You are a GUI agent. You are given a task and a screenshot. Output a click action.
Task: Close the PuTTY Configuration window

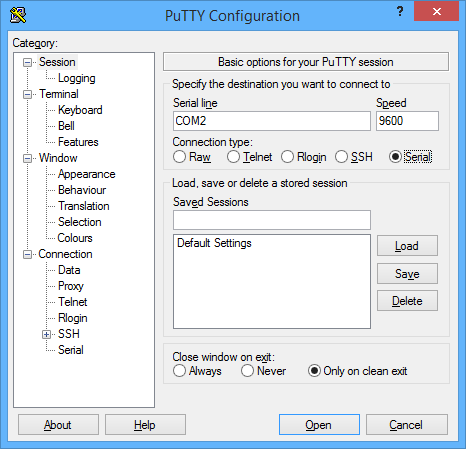pos(436,12)
